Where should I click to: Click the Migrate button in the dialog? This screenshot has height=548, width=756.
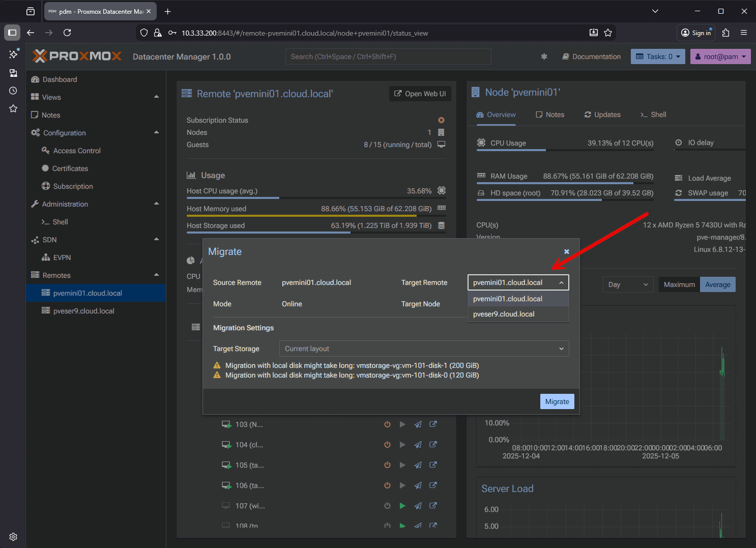click(x=557, y=401)
